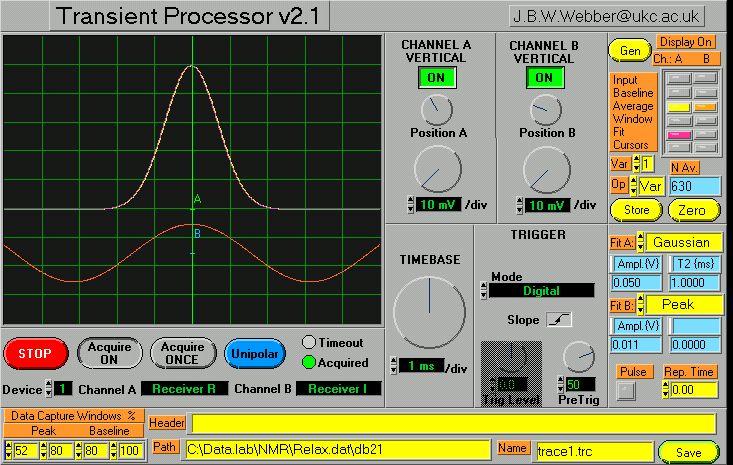This screenshot has height=465, width=733.
Task: Click the yellow Header text field
Action: click(453, 424)
